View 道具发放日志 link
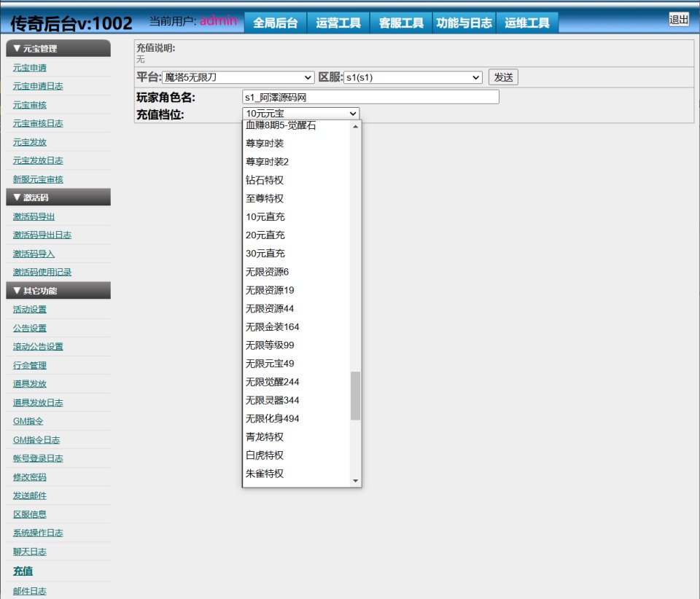This screenshot has width=700, height=599. tap(38, 402)
